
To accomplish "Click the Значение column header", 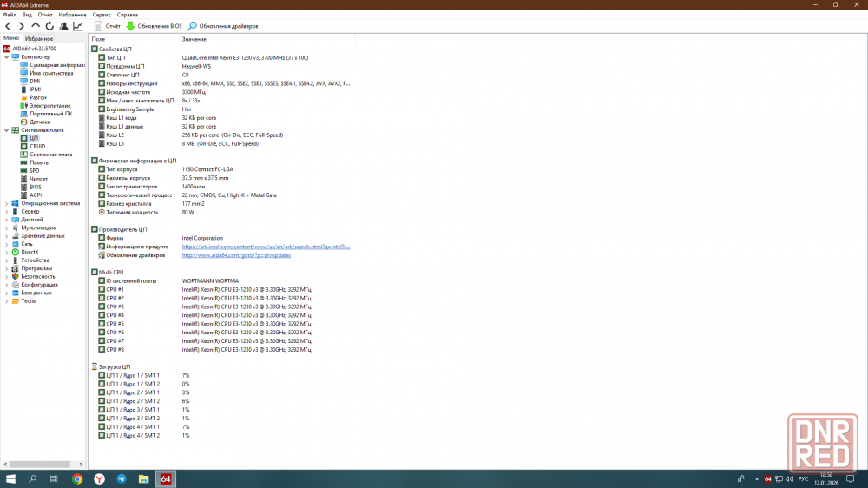I will tap(194, 39).
